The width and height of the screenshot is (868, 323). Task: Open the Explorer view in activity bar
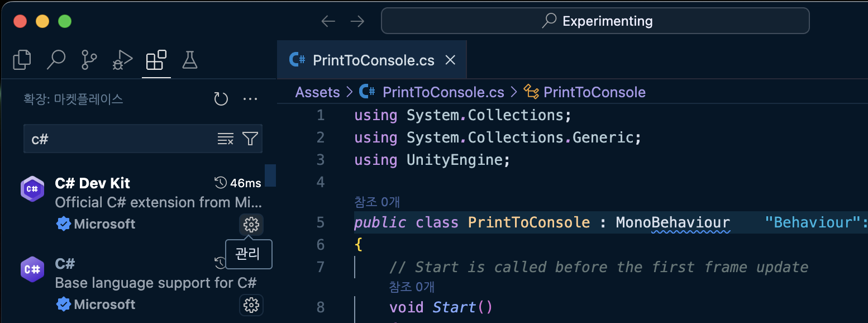[22, 60]
